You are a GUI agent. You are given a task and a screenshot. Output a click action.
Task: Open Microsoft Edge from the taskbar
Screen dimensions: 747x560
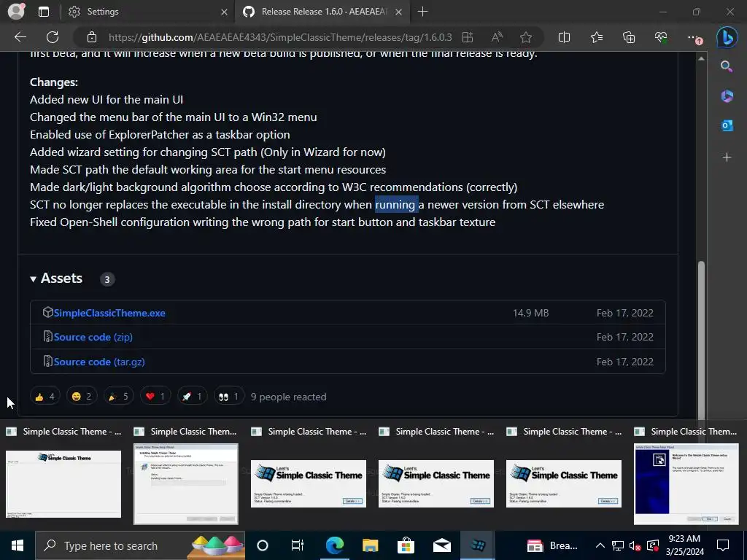pyautogui.click(x=334, y=545)
